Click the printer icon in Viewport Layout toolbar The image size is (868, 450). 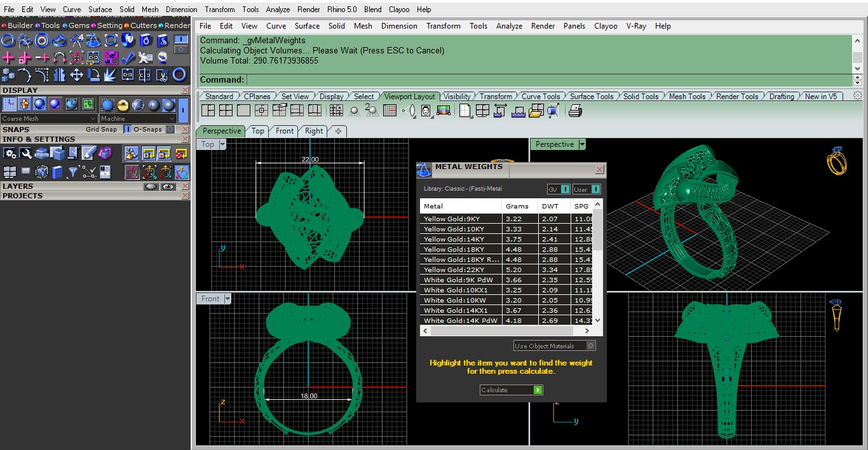pyautogui.click(x=575, y=111)
